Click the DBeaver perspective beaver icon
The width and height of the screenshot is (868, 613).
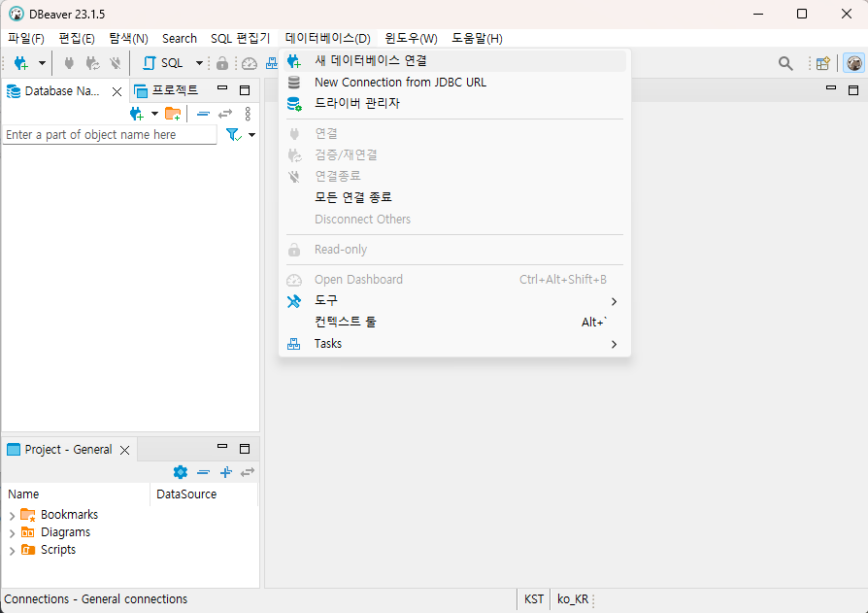pos(853,63)
